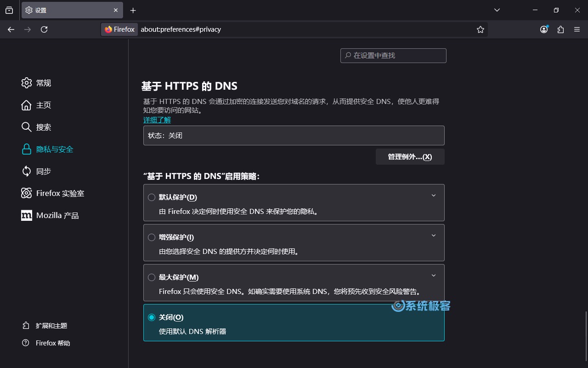This screenshot has width=588, height=368.
Task: Click the 设置 tab title
Action: (41, 10)
